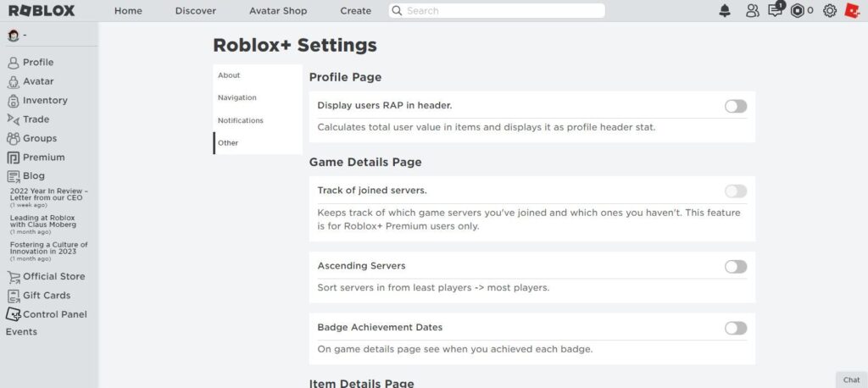
Task: Toggle Track of joined servers switch
Action: pyautogui.click(x=736, y=191)
